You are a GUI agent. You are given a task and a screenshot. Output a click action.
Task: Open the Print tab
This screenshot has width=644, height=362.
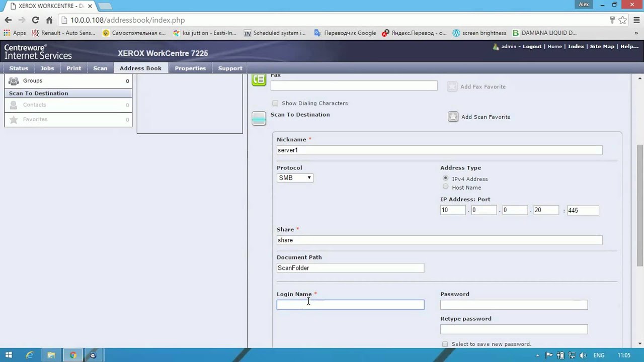pos(73,68)
